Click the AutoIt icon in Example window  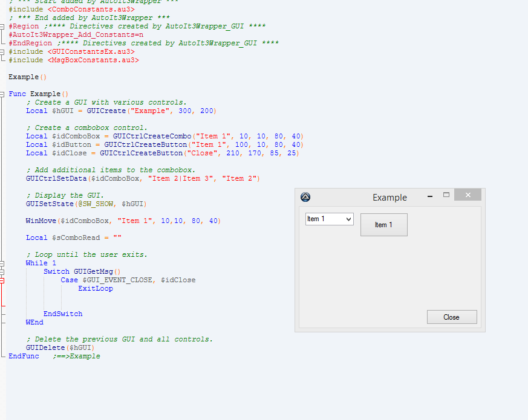305,197
